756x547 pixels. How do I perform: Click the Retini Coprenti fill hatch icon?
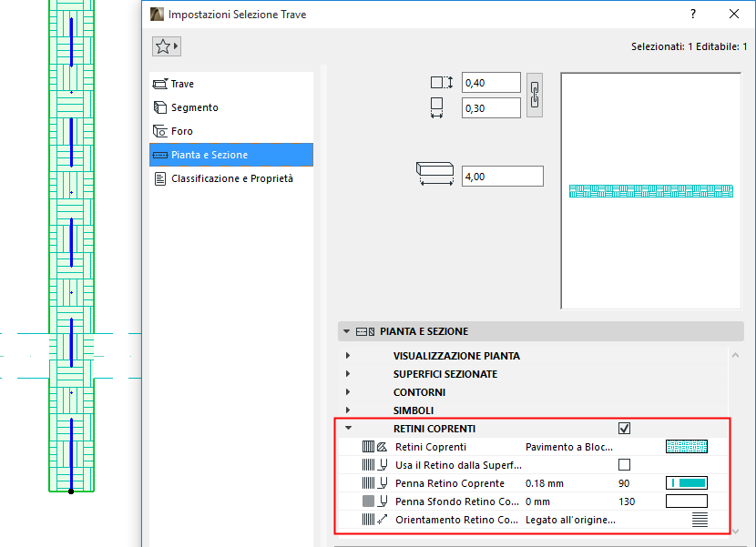374,447
